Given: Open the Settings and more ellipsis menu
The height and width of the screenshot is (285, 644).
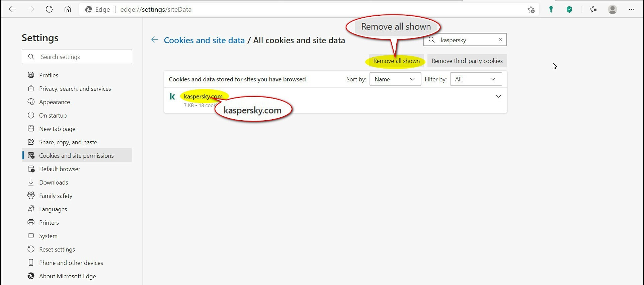Looking at the screenshot, I should 632,9.
